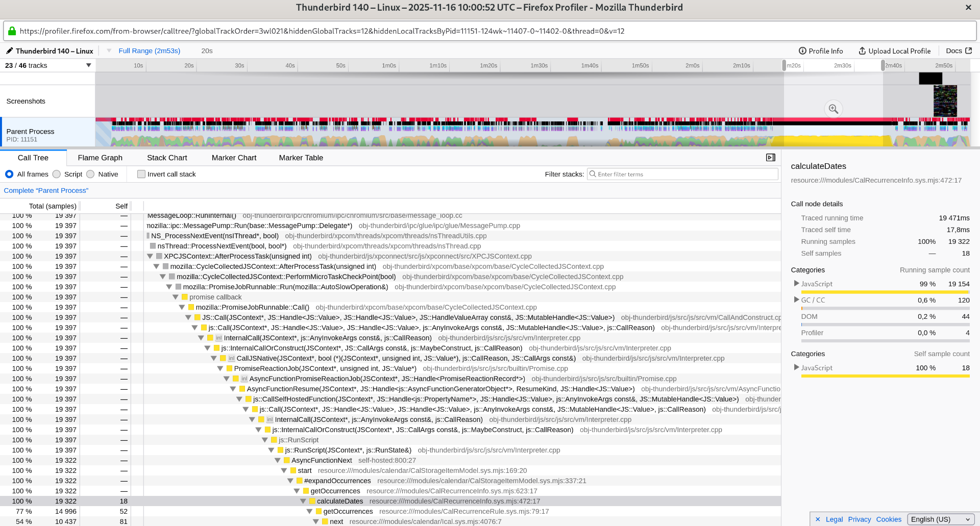Select the AsyncFunctionResume row

(390, 389)
